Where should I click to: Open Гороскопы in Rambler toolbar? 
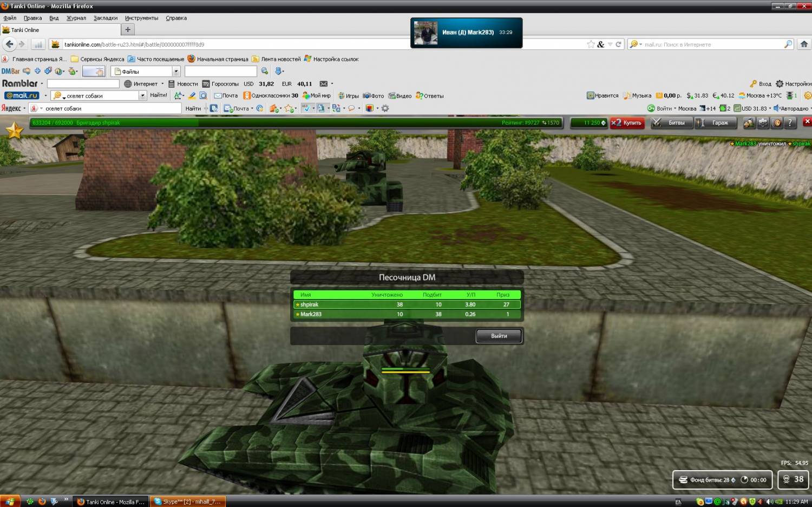(221, 84)
